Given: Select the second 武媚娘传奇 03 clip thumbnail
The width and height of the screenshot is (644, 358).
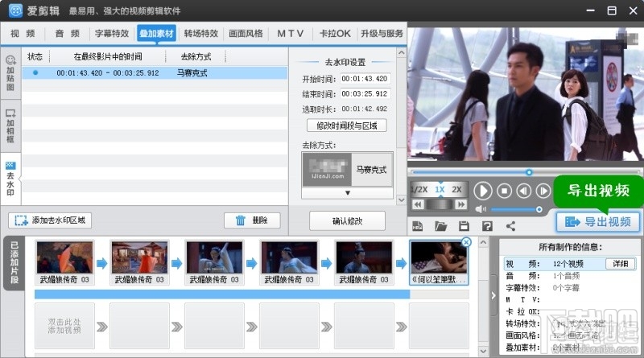Looking at the screenshot, I should pyautogui.click(x=139, y=263).
